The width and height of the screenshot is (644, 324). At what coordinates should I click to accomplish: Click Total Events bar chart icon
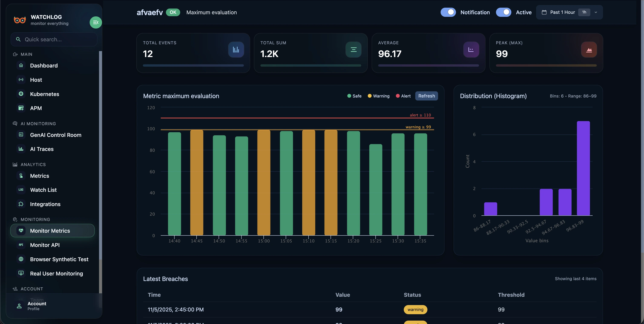pyautogui.click(x=236, y=49)
